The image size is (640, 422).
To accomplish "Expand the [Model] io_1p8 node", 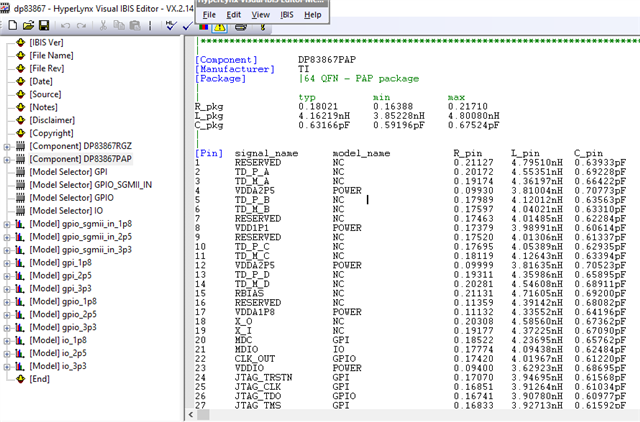I will click(x=7, y=341).
